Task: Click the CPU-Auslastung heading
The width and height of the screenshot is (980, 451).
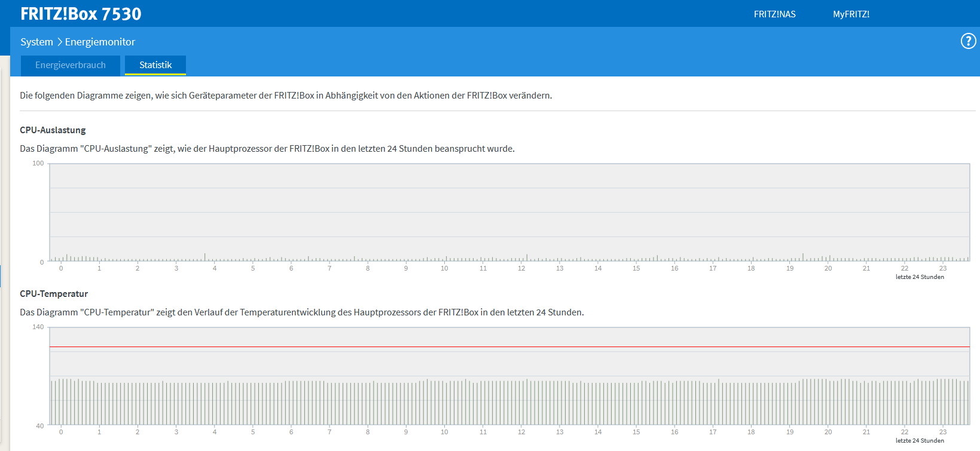Action: (53, 130)
